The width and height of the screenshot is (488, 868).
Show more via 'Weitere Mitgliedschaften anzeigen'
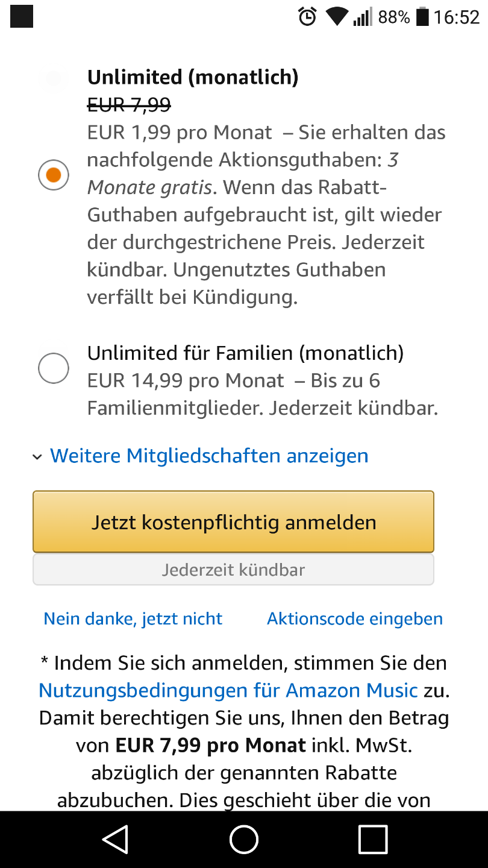click(x=209, y=456)
